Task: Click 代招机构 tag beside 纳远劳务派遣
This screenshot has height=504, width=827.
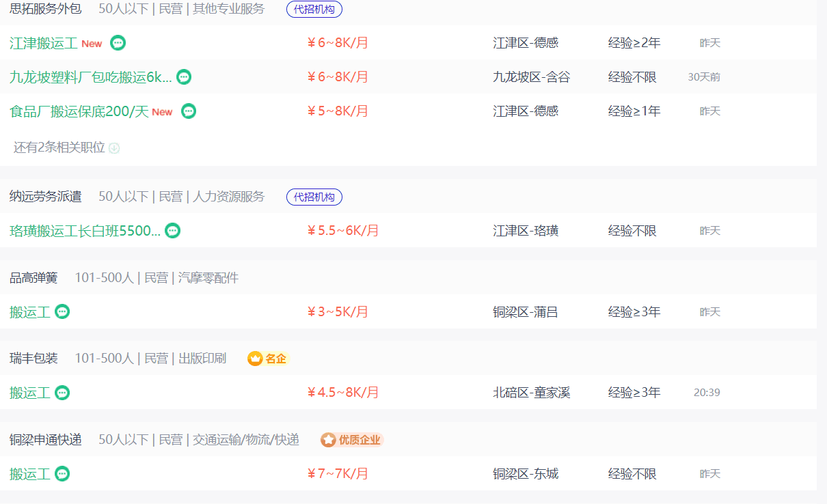Action: click(314, 197)
